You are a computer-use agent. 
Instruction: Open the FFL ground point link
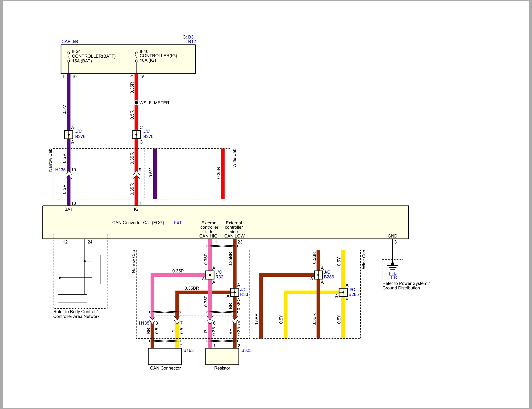pos(392,273)
